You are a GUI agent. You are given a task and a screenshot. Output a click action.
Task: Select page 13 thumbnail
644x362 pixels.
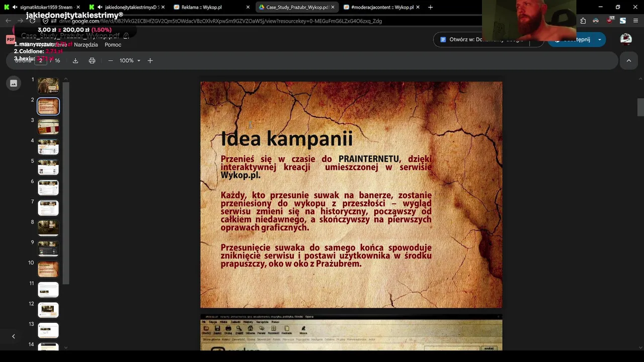pyautogui.click(x=48, y=330)
